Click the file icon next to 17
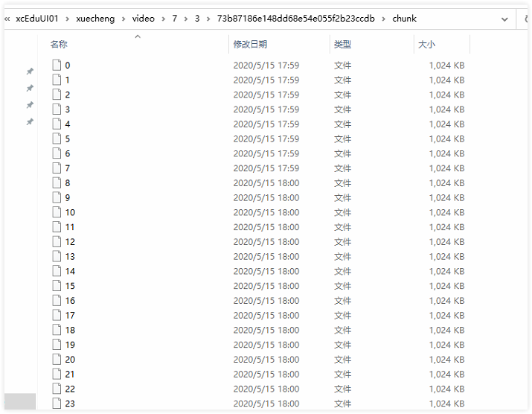This screenshot has height=414, width=532. 57,315
